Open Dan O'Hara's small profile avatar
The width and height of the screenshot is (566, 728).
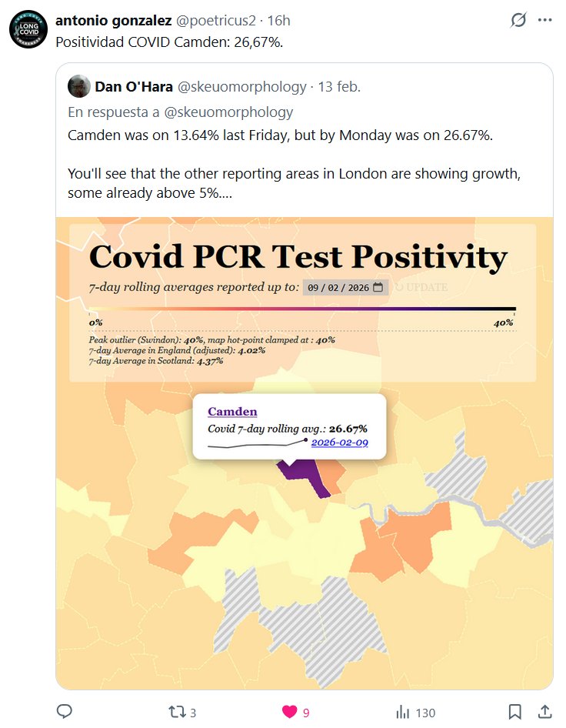coord(78,86)
